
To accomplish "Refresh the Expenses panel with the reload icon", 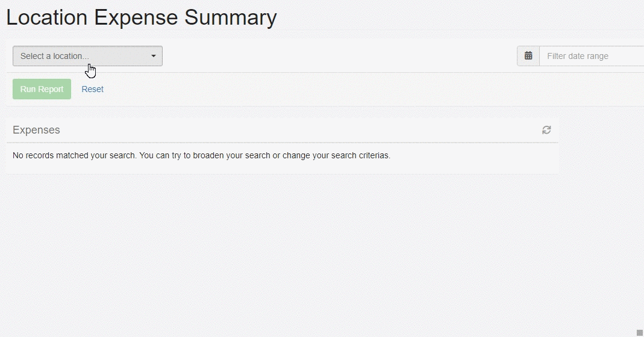I will (x=546, y=130).
